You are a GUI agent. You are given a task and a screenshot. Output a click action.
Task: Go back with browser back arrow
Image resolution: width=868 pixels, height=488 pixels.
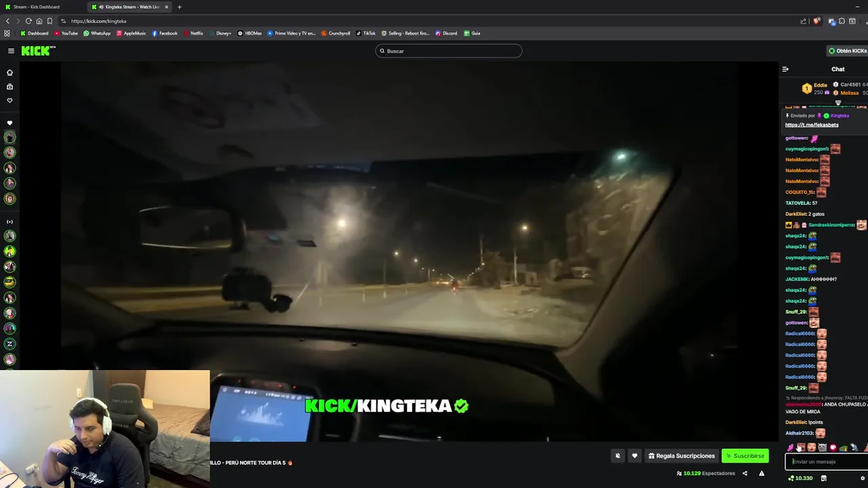click(7, 21)
